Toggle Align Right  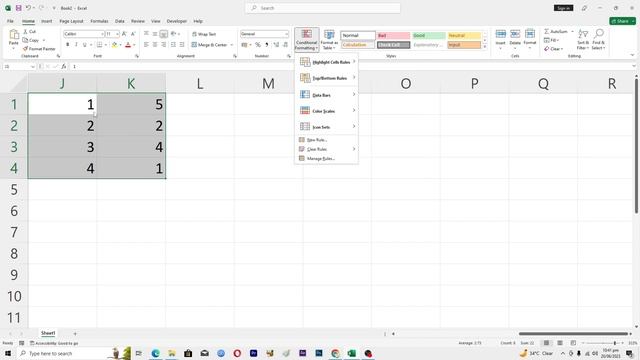point(163,44)
